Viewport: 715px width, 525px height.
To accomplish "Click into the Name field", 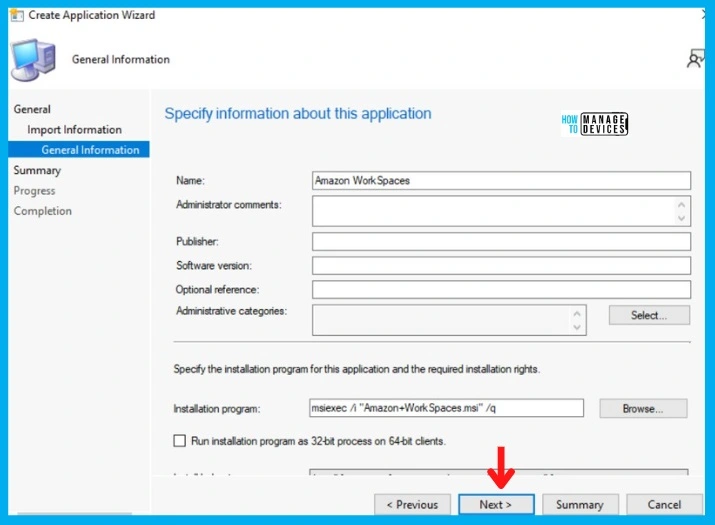I will [x=501, y=180].
